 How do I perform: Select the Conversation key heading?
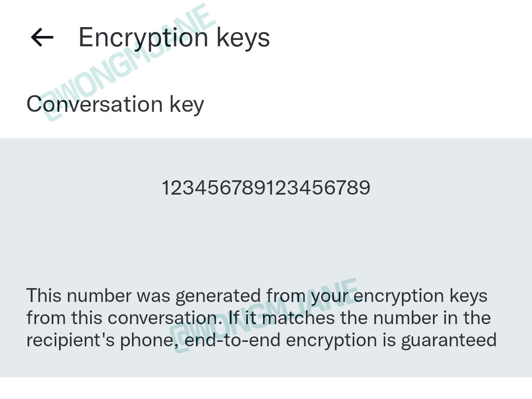pos(115,104)
